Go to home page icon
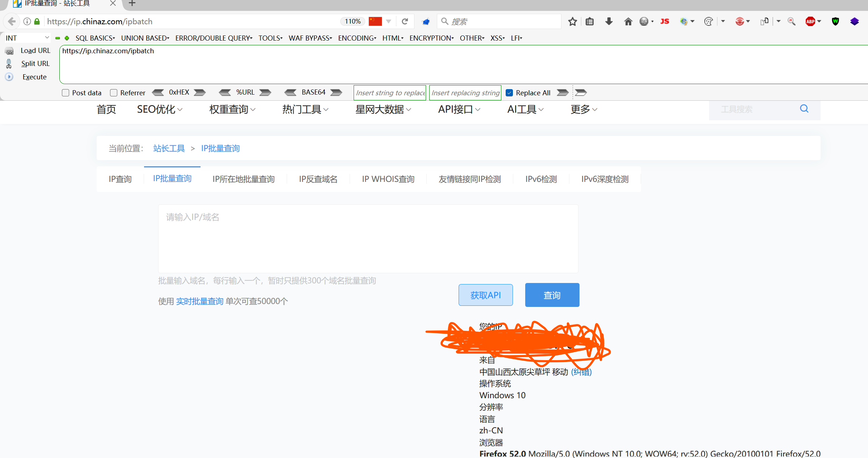This screenshot has width=868, height=458. [x=628, y=22]
